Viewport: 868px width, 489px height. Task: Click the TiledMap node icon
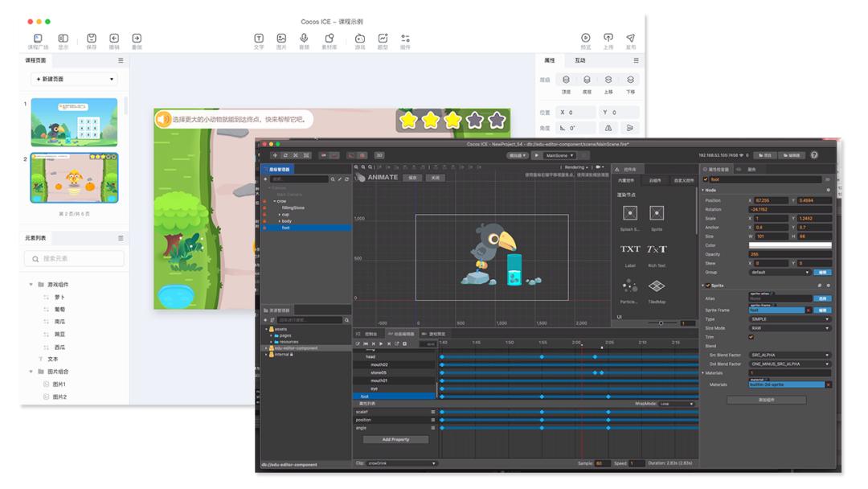pos(657,286)
